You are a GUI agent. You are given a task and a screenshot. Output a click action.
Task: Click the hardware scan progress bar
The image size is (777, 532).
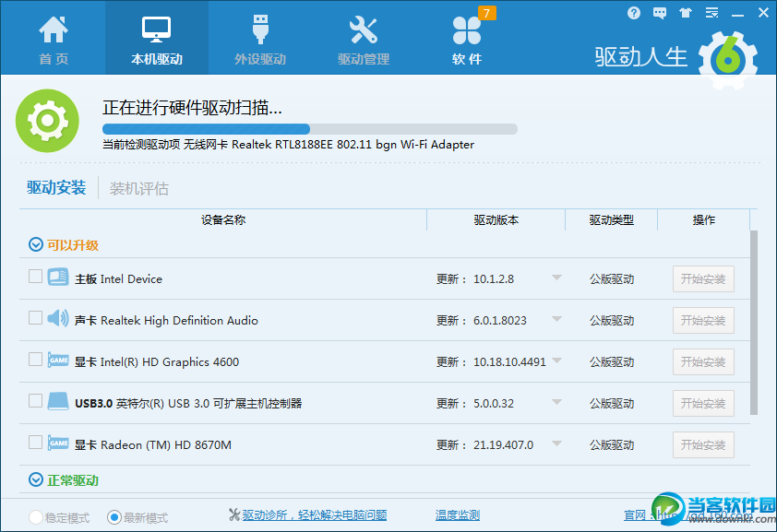click(309, 129)
